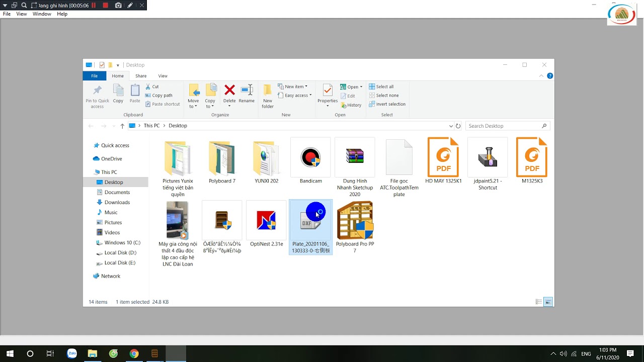This screenshot has width=644, height=362.
Task: Select the Polyboard Pro PP 7 icon
Action: click(x=355, y=227)
